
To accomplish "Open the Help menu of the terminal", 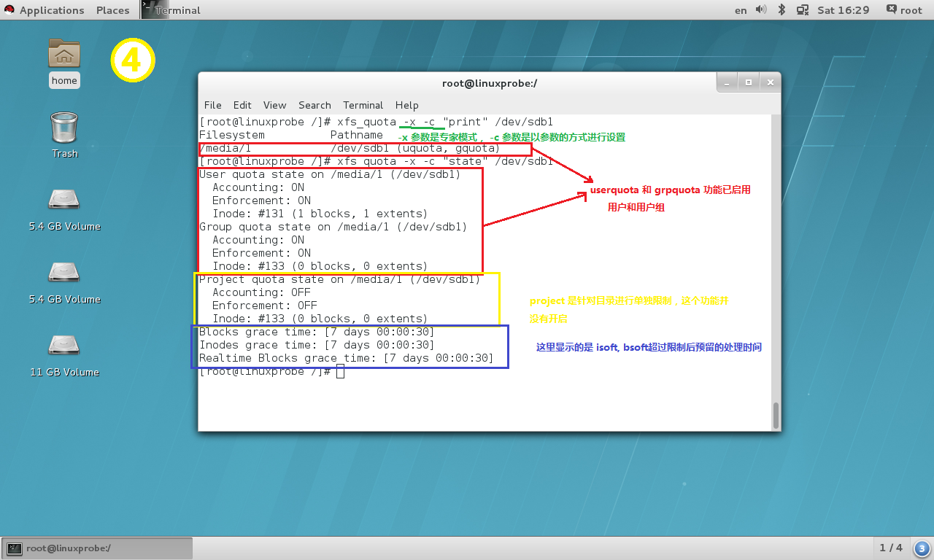I will point(406,105).
